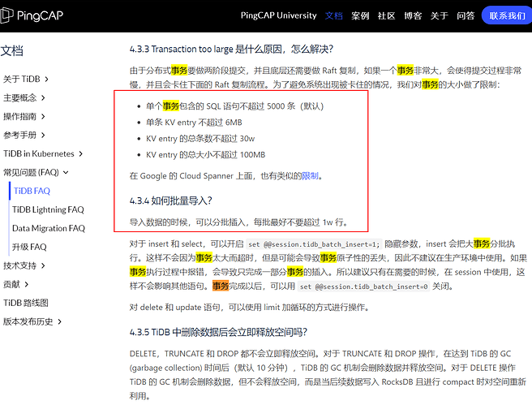Open TiDB 路线图 in the sidebar
532x405 pixels.
click(x=26, y=303)
